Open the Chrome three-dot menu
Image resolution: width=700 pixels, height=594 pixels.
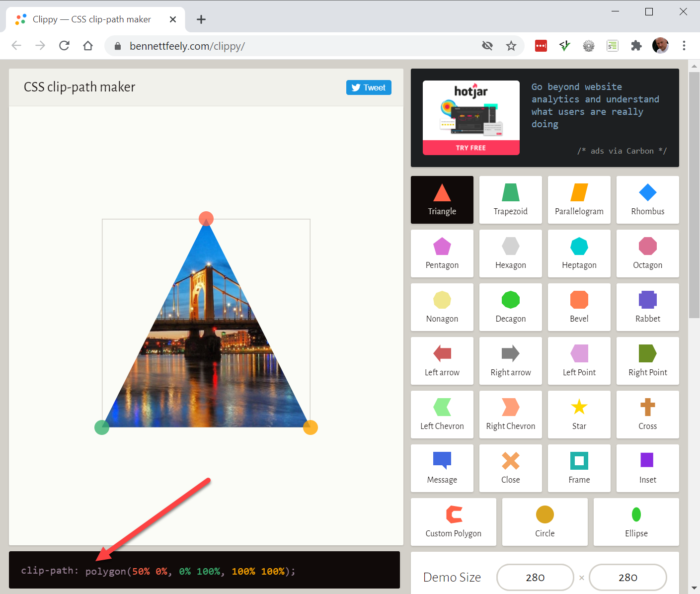pos(684,46)
